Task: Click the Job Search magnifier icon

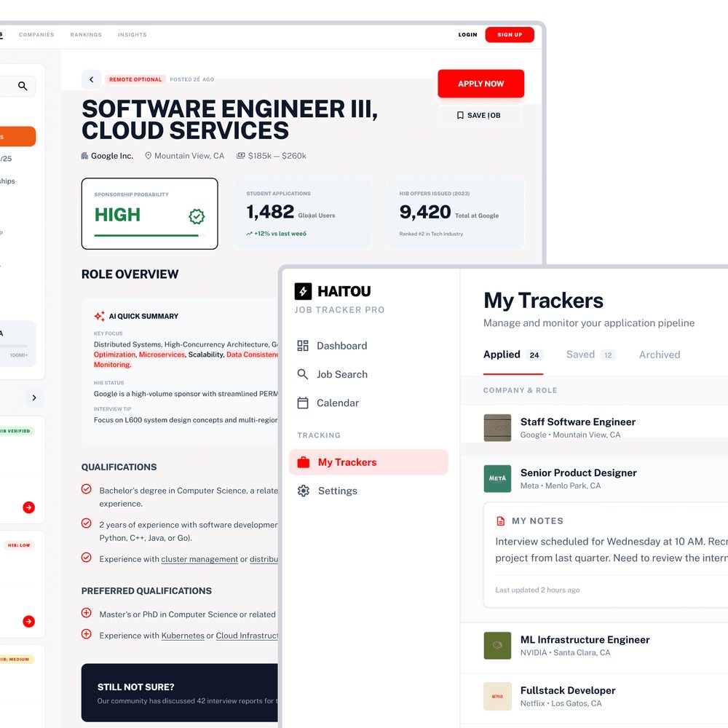Action: (x=303, y=374)
